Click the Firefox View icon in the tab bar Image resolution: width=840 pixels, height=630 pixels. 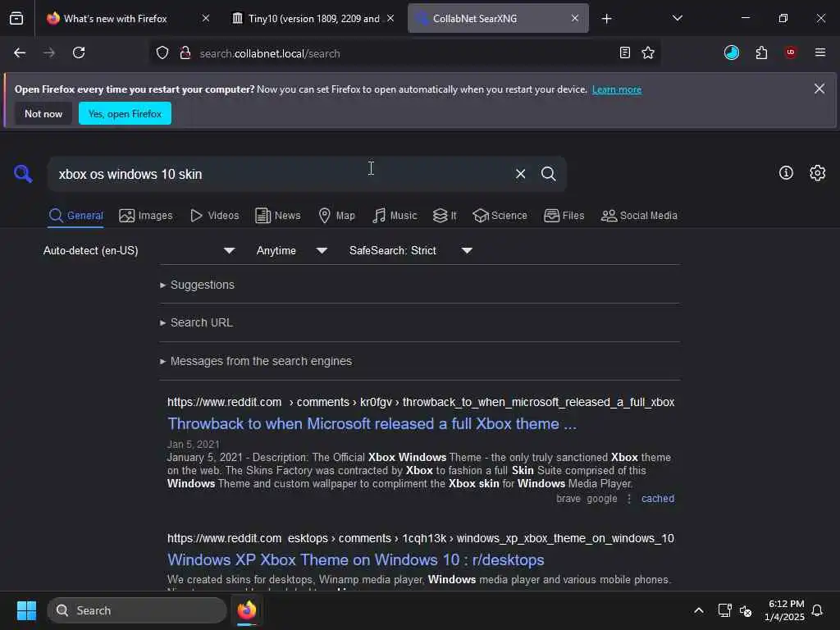coord(16,18)
